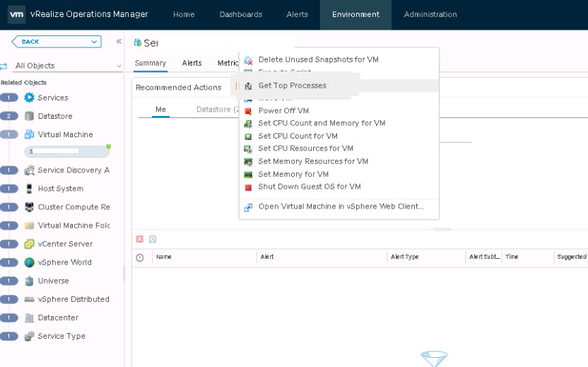Sort the alert table by Alert Type column

pos(405,257)
